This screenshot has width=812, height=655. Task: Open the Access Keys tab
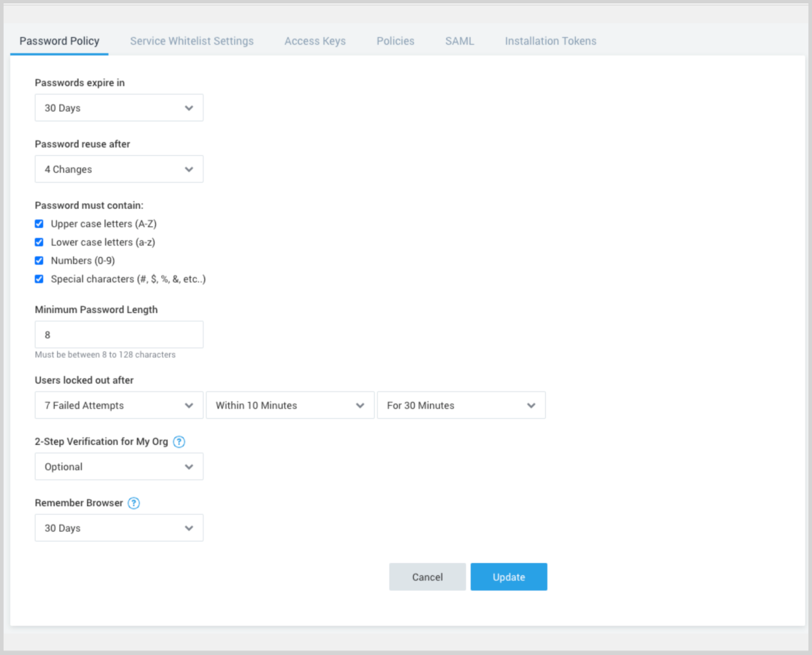pyautogui.click(x=315, y=41)
